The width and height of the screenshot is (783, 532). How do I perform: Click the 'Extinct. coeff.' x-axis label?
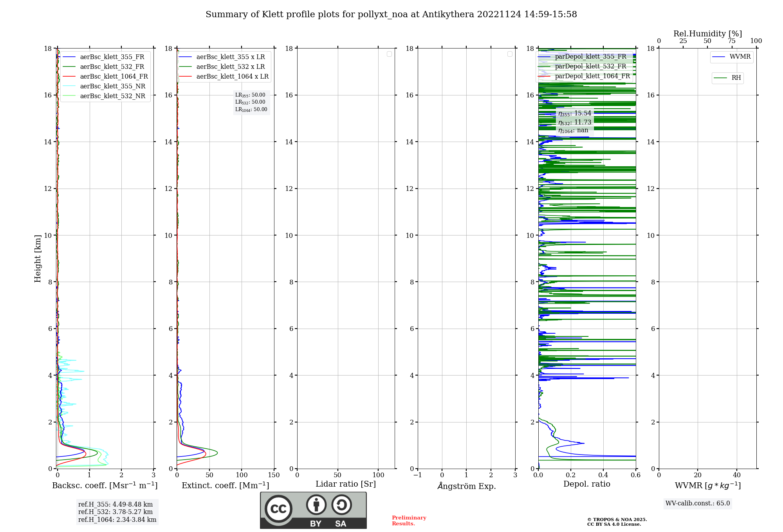pos(226,485)
